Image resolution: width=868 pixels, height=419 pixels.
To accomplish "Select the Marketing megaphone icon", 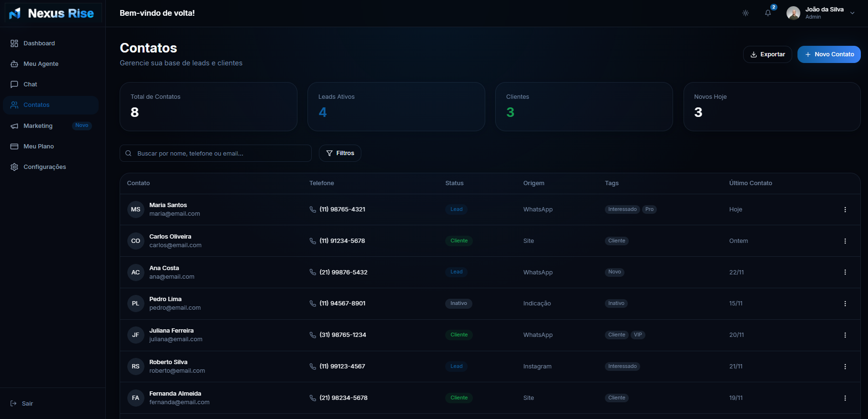I will point(14,126).
